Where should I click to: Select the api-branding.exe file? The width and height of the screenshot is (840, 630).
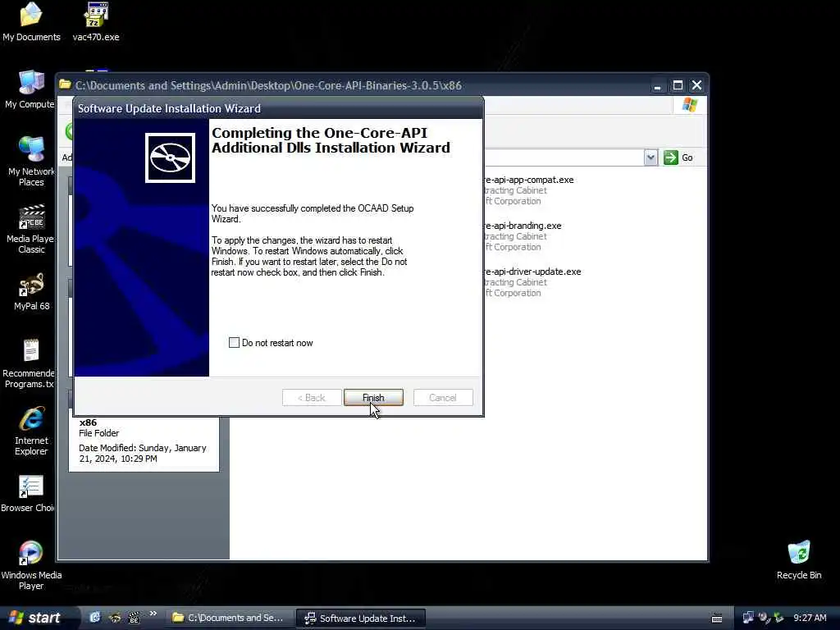click(x=522, y=236)
